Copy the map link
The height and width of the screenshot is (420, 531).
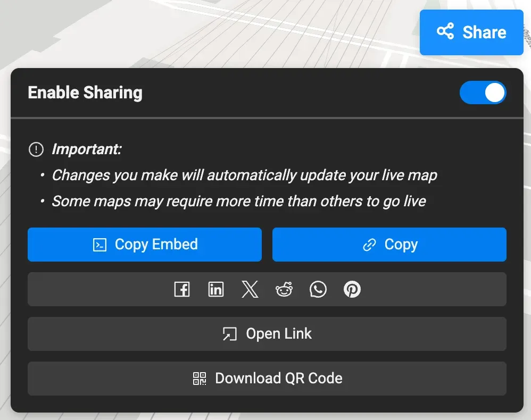[x=389, y=245]
